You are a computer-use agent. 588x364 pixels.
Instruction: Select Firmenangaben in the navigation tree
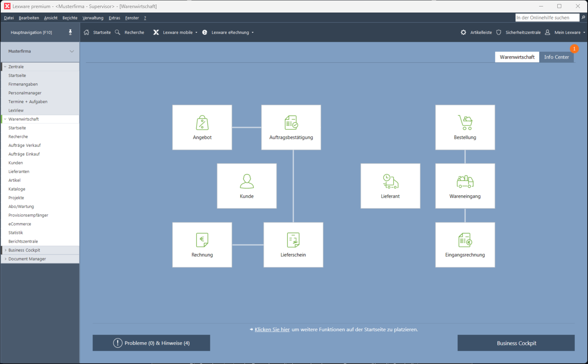click(23, 84)
